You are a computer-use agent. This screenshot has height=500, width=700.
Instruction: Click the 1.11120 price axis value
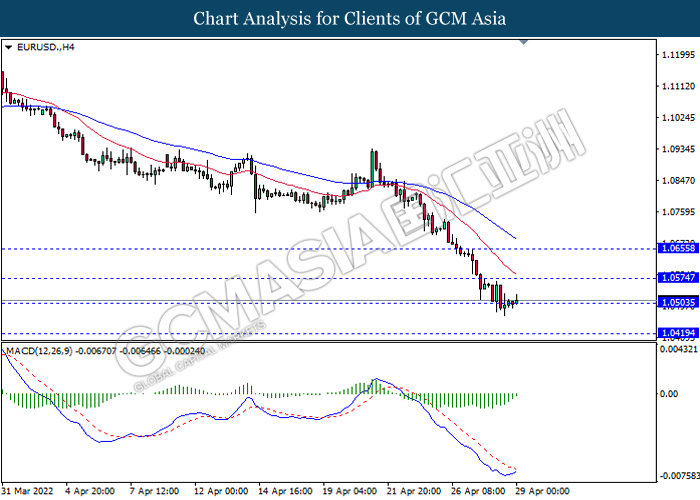pyautogui.click(x=678, y=86)
